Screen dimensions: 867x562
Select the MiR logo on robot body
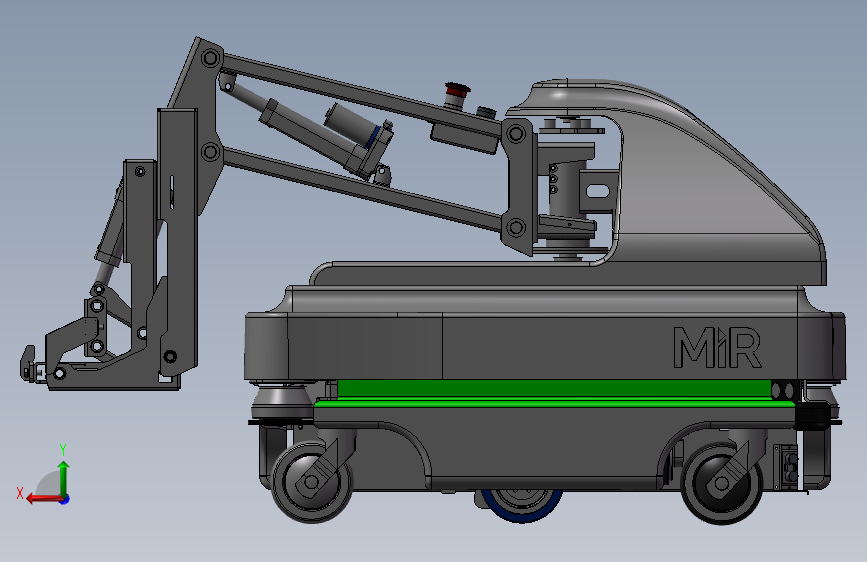tap(717, 347)
